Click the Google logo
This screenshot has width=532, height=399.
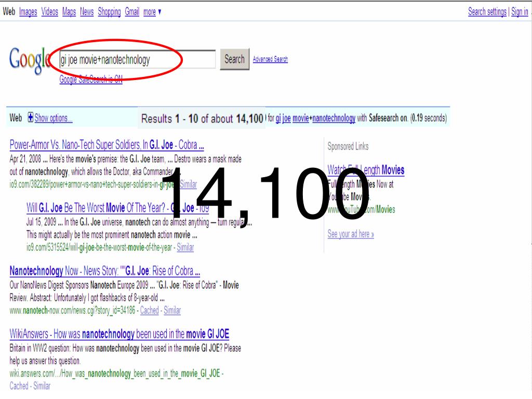click(30, 60)
